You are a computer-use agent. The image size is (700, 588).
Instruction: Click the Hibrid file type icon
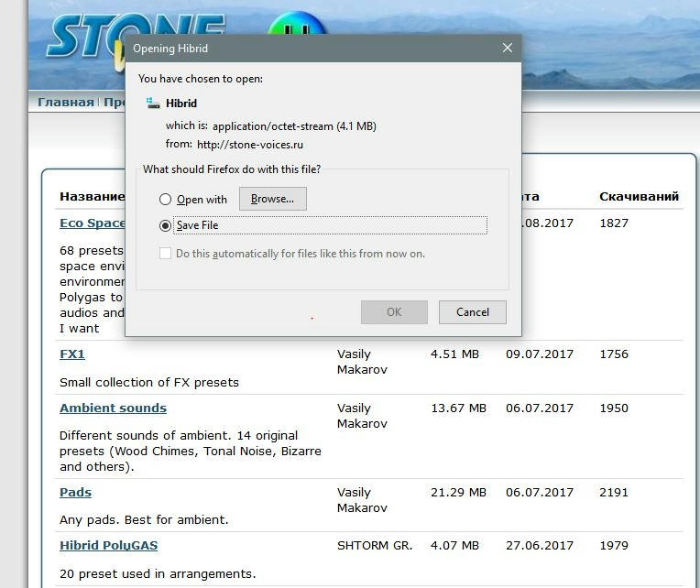tap(153, 103)
